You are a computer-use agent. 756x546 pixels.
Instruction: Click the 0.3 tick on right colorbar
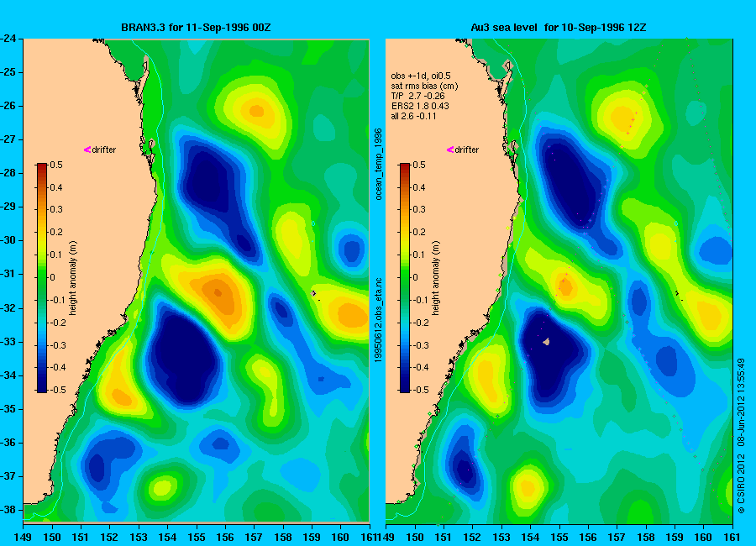click(419, 209)
